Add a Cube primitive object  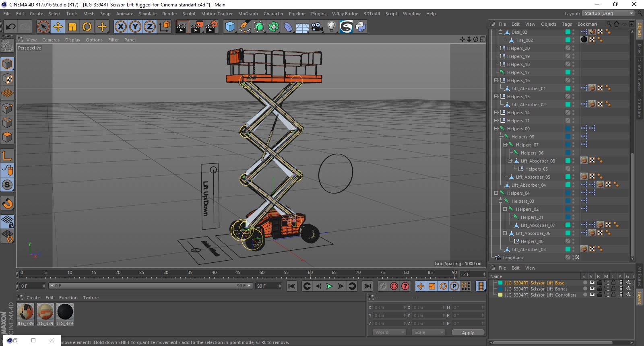tap(230, 27)
